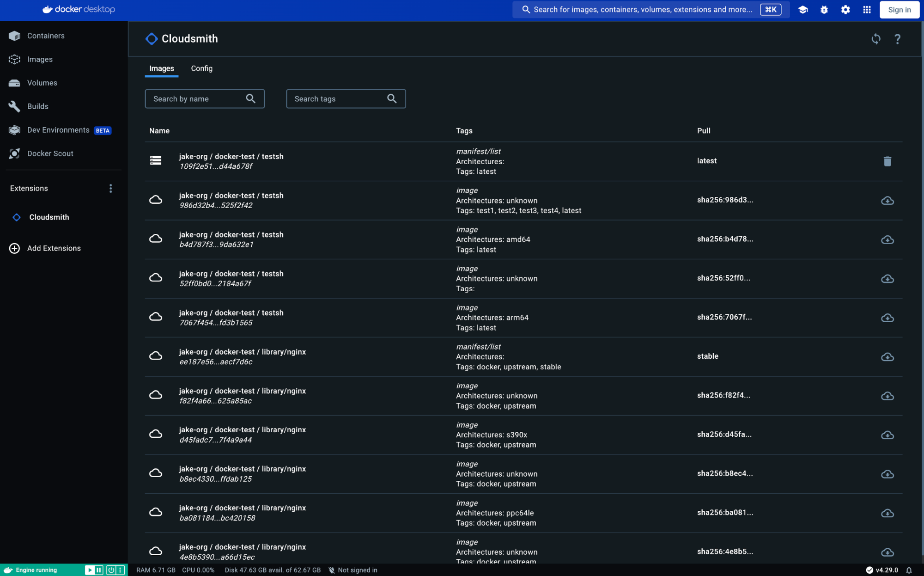The height and width of the screenshot is (576, 924).
Task: Click stacked local-image icon for 109f2e51
Action: point(156,160)
